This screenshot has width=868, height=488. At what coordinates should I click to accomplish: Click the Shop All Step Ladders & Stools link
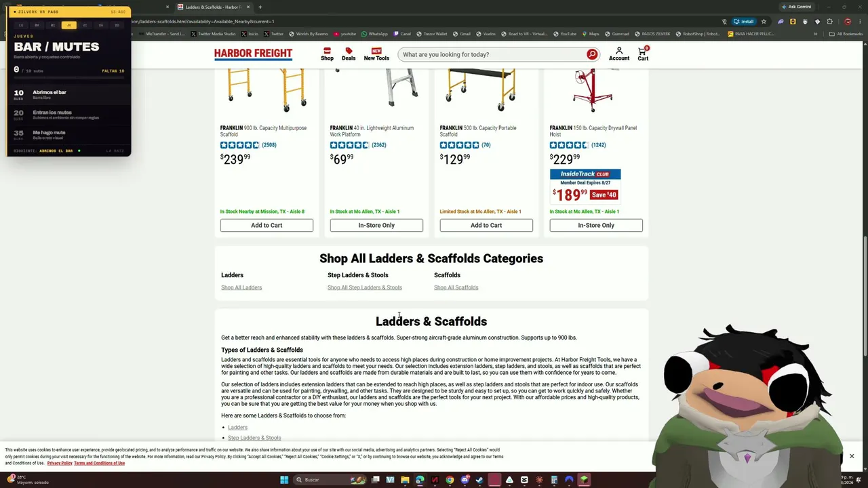365,287
